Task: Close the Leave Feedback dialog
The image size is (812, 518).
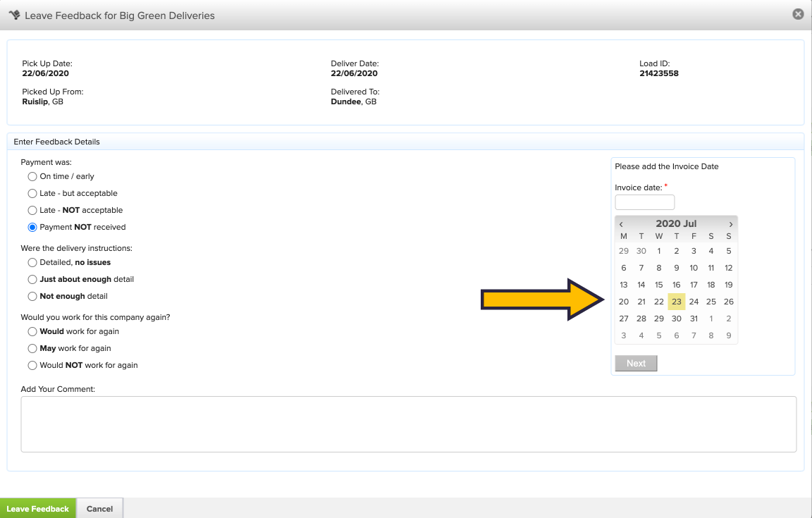Action: 798,14
